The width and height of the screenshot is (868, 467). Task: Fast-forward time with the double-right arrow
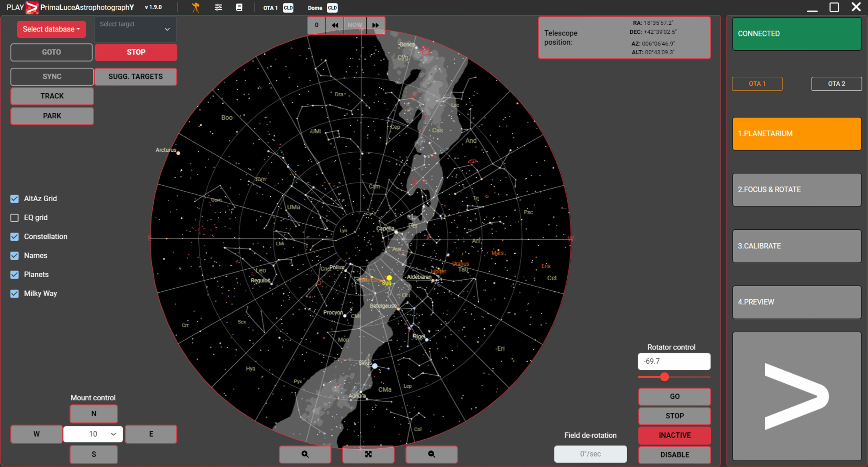click(x=375, y=25)
